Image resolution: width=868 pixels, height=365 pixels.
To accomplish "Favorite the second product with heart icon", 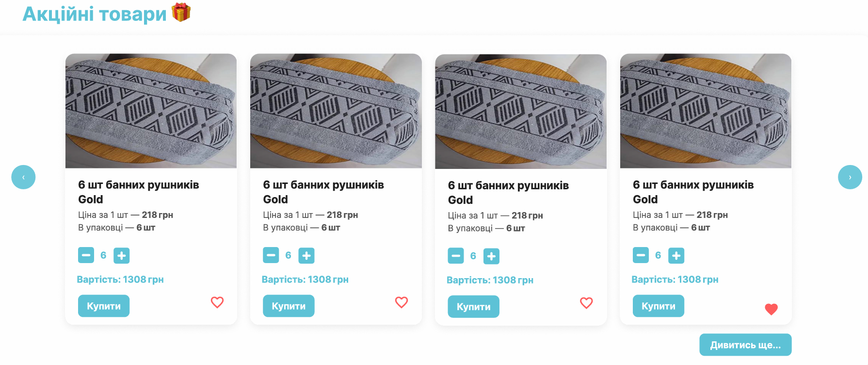I will pyautogui.click(x=402, y=302).
